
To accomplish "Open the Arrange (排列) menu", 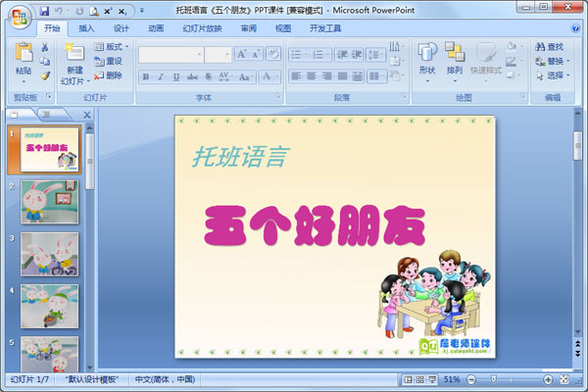I will [x=455, y=62].
